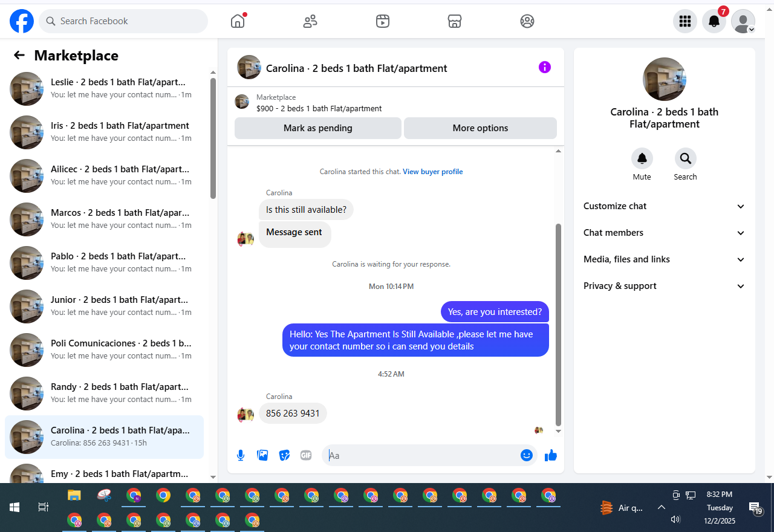Show hidden tray icons chevron
The height and width of the screenshot is (532, 774).
pos(662,508)
